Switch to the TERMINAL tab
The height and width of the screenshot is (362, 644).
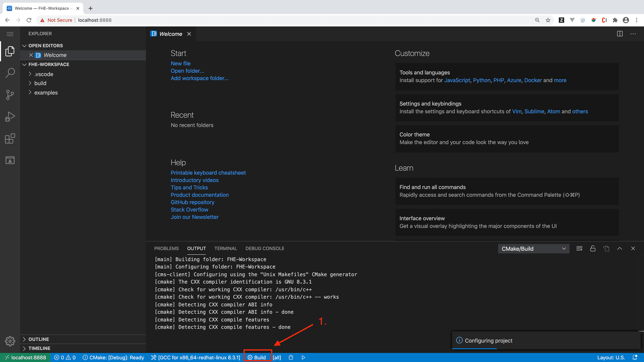(226, 248)
